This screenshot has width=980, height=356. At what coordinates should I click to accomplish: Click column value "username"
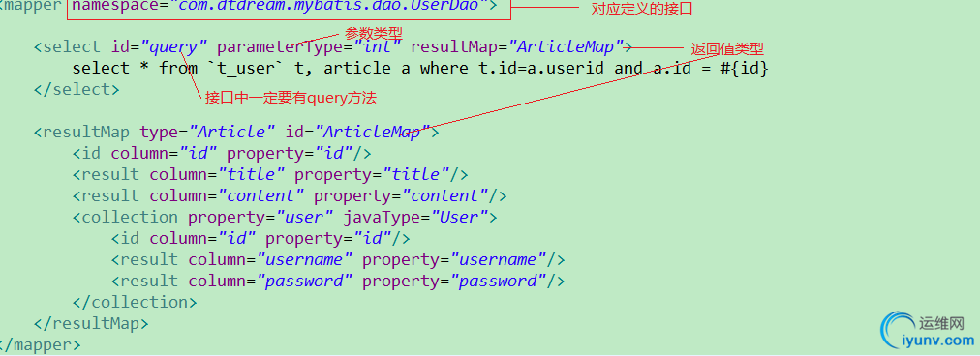click(x=304, y=259)
